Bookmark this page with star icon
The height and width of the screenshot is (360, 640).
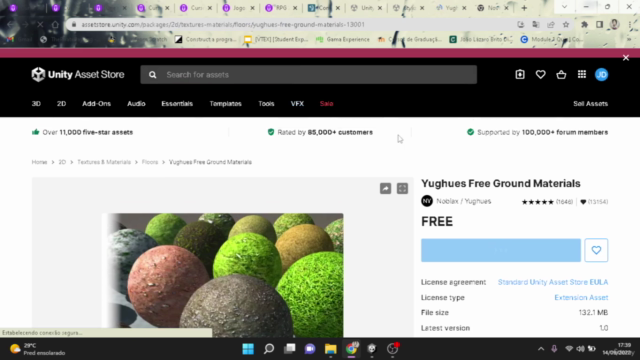click(x=566, y=24)
